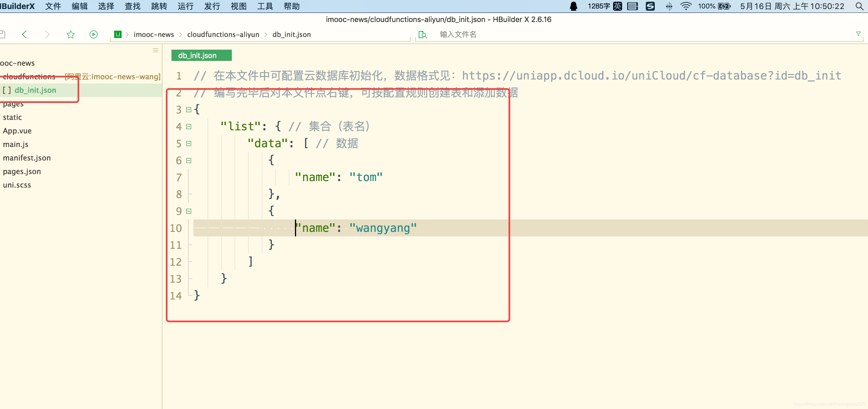
Task: Open the 运行 menu
Action: pos(186,6)
